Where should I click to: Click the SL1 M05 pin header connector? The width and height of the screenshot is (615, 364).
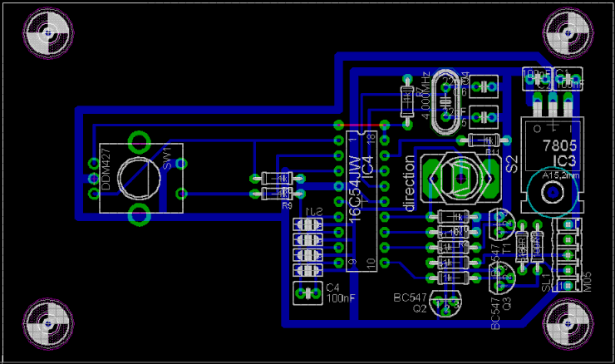[568, 256]
